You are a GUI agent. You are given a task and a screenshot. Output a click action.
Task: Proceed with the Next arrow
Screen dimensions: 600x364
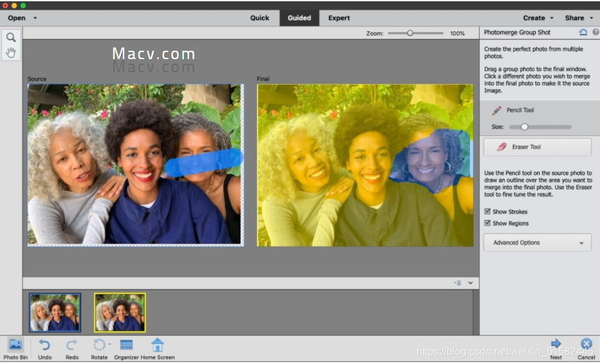click(556, 348)
